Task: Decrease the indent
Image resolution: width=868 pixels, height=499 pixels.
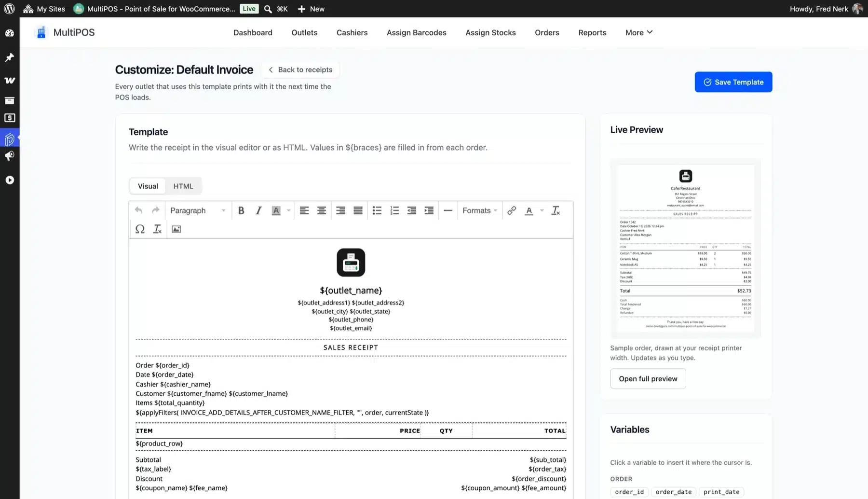Action: pos(412,210)
